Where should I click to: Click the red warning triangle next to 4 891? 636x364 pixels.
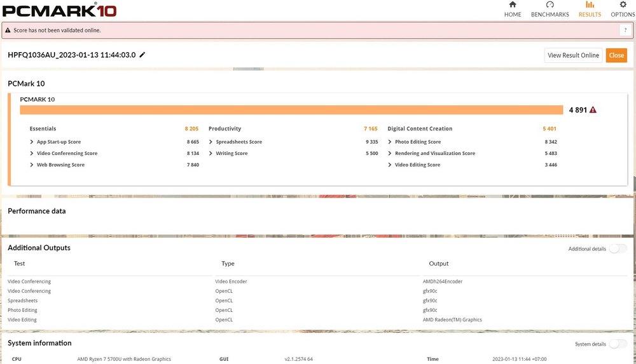593,110
